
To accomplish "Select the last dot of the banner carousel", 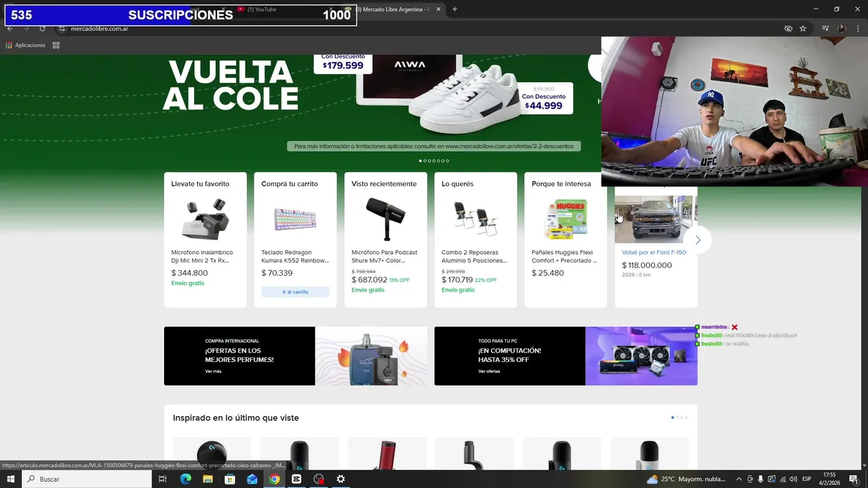I will pyautogui.click(x=448, y=161).
